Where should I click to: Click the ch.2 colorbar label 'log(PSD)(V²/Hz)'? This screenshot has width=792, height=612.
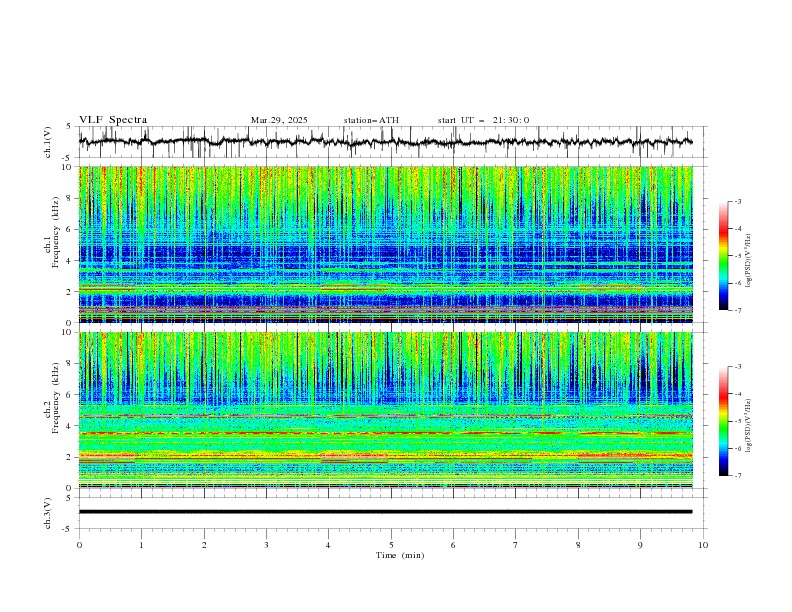[749, 426]
